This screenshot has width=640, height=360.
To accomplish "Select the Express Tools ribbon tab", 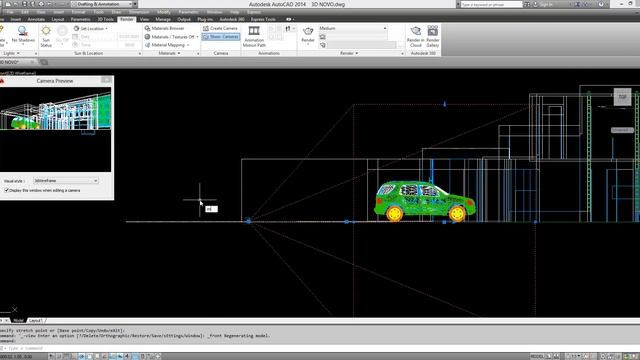I will click(x=263, y=19).
